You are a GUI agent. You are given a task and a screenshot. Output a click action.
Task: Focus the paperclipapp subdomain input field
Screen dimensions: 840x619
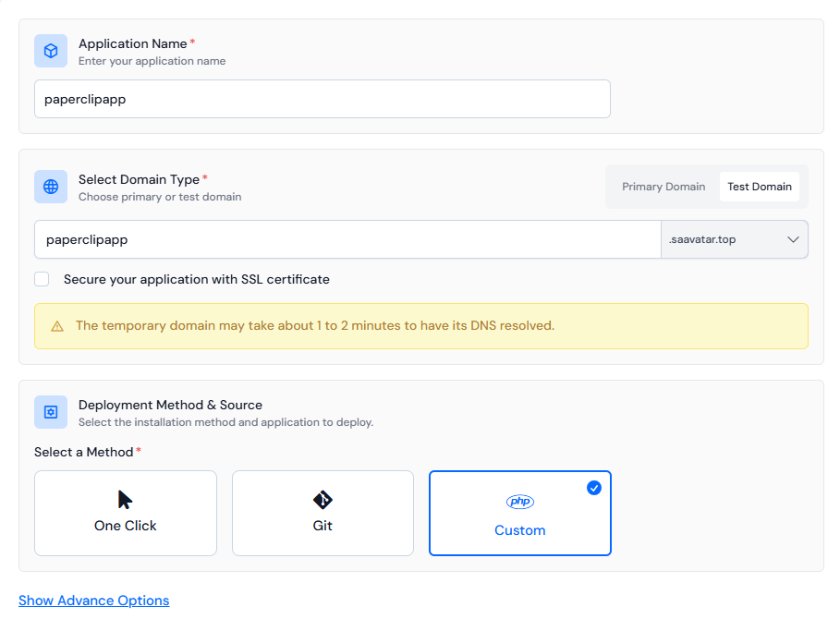point(347,239)
